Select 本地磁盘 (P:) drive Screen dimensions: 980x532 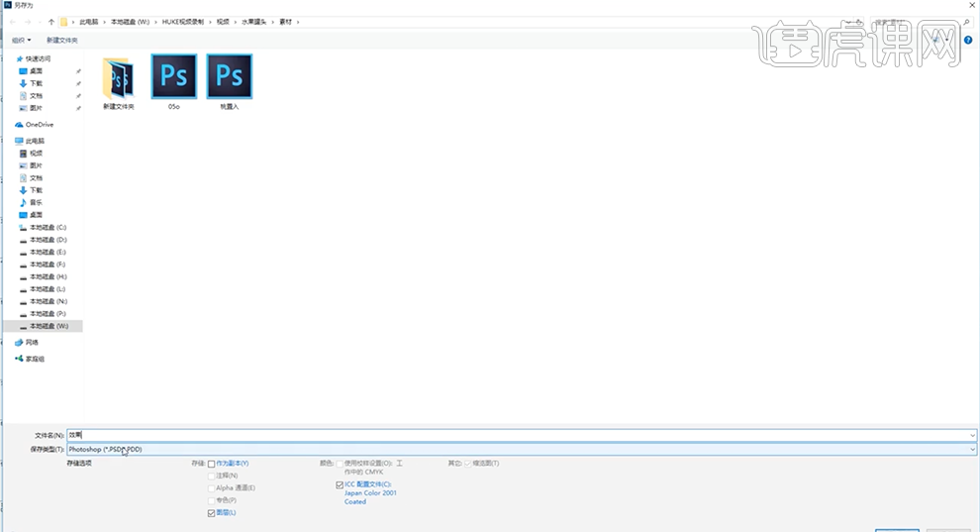[44, 314]
